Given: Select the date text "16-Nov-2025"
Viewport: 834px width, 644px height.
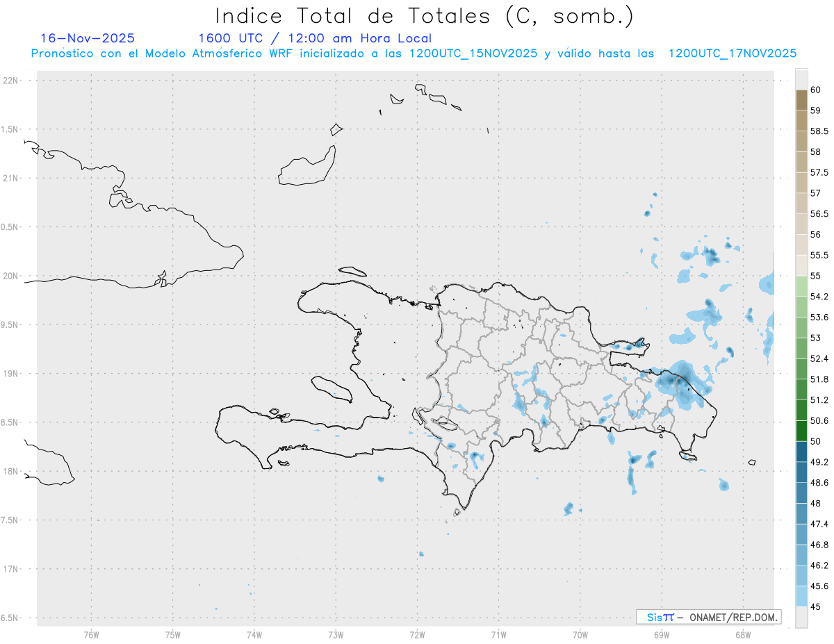Looking at the screenshot, I should 88,38.
